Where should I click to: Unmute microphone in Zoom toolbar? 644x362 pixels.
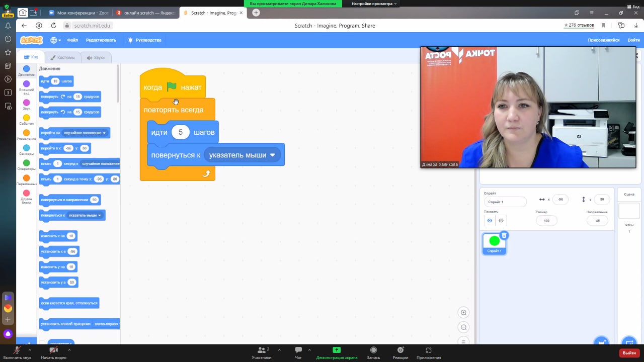pos(17,352)
